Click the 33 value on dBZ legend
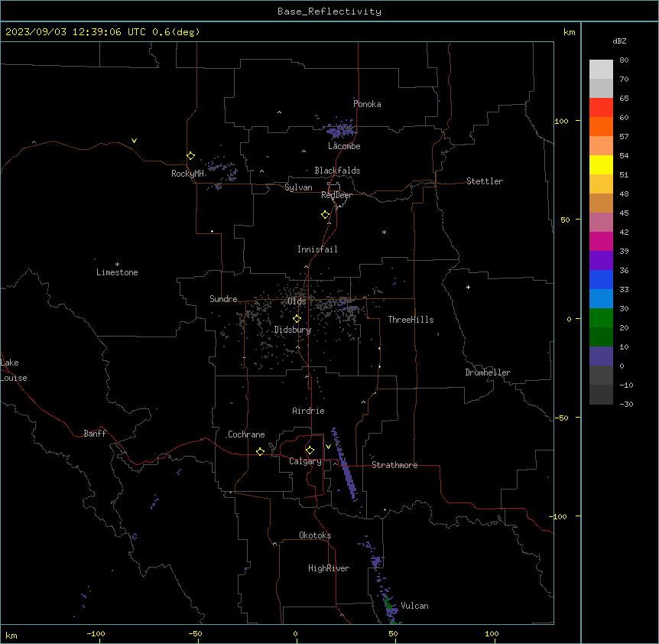This screenshot has height=644, width=659. (624, 289)
